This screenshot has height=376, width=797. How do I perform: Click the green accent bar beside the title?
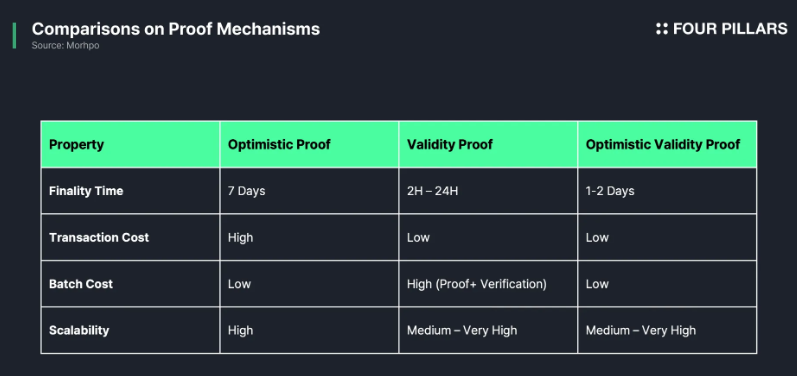(x=14, y=36)
